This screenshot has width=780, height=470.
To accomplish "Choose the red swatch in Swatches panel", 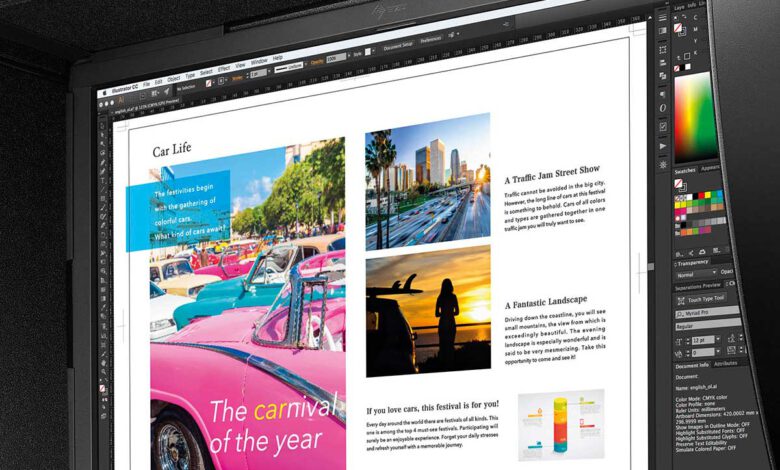I will [701, 195].
